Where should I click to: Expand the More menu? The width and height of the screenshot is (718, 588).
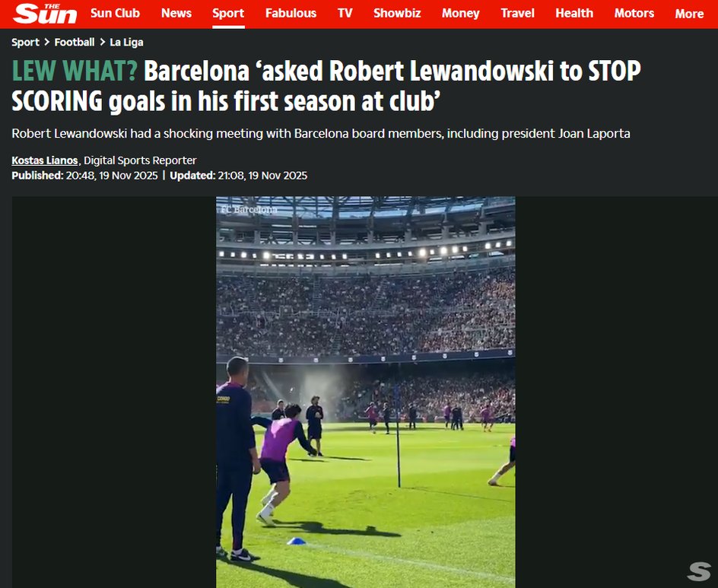(x=689, y=14)
